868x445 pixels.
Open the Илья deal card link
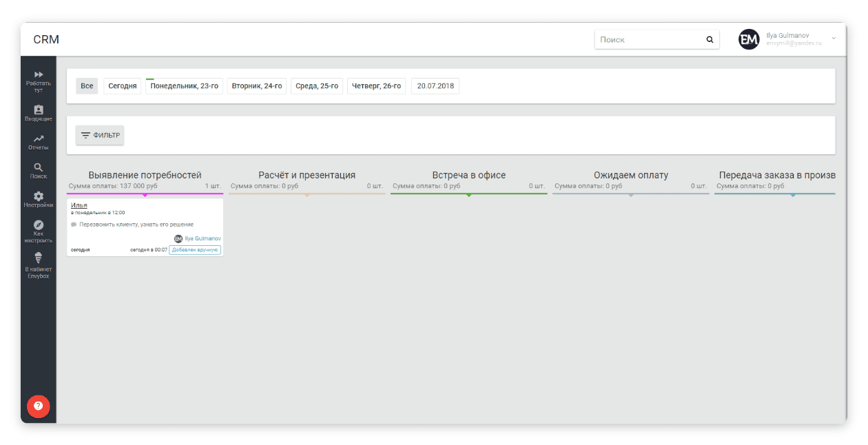pos(79,205)
